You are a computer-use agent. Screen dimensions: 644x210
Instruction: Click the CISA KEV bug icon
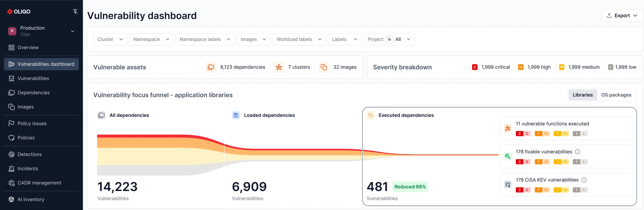(508, 185)
